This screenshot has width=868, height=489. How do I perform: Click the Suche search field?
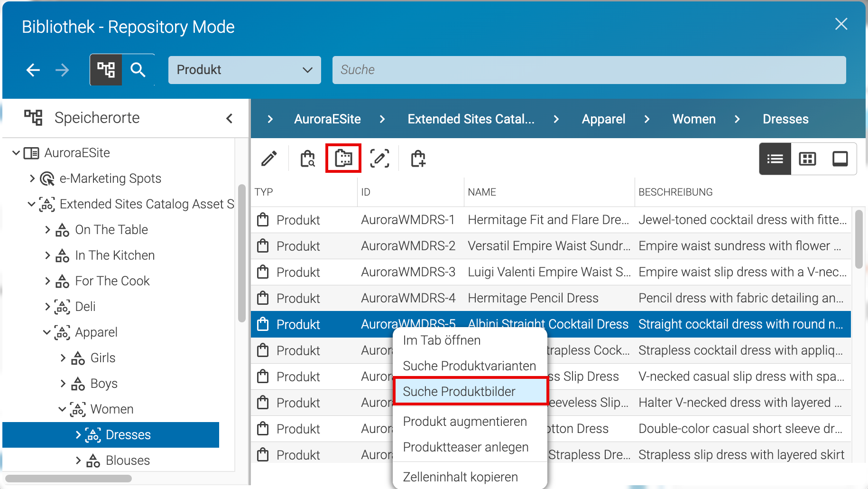(589, 70)
